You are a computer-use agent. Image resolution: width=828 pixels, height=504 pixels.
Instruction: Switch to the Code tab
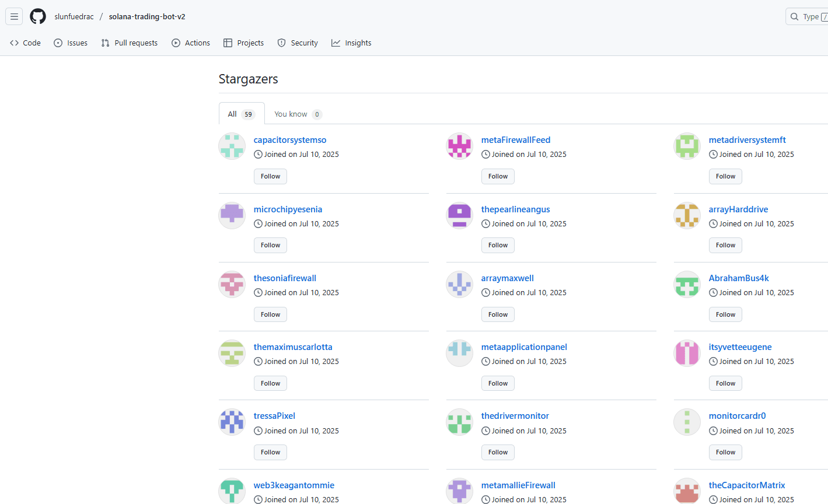(25, 43)
